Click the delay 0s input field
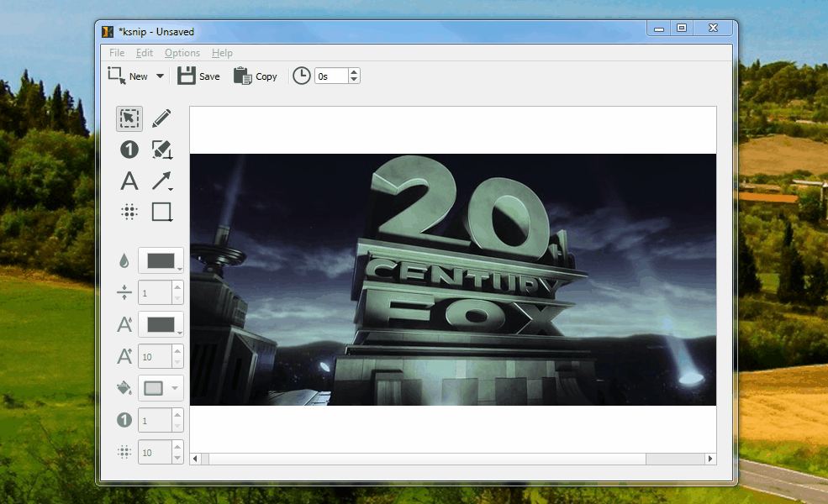828x504 pixels. 332,76
